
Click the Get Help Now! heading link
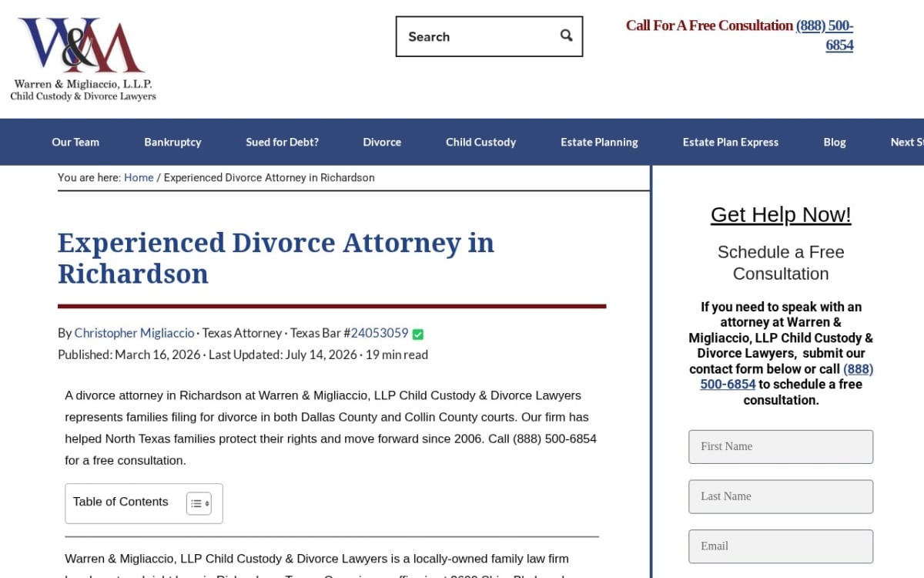pos(781,214)
